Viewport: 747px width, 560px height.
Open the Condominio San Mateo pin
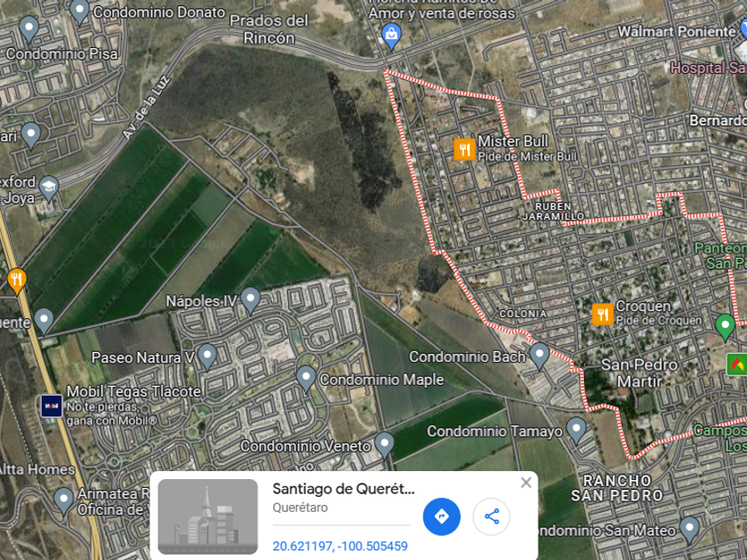click(689, 529)
